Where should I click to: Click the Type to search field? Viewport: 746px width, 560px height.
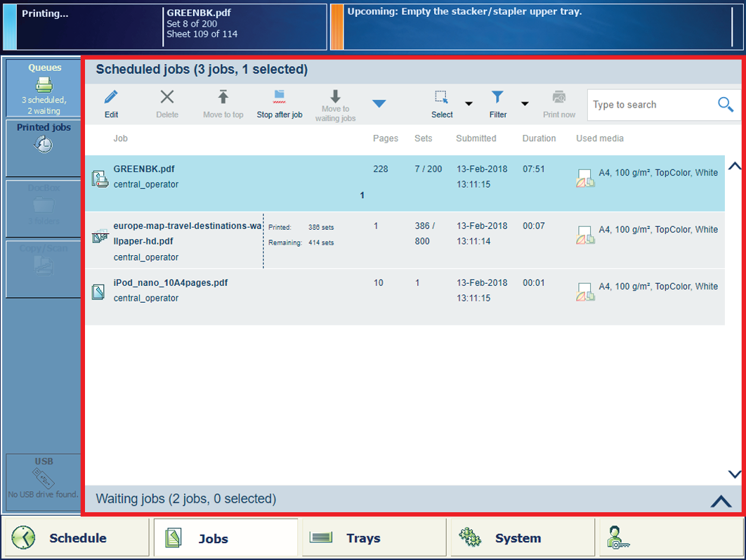[x=650, y=105]
